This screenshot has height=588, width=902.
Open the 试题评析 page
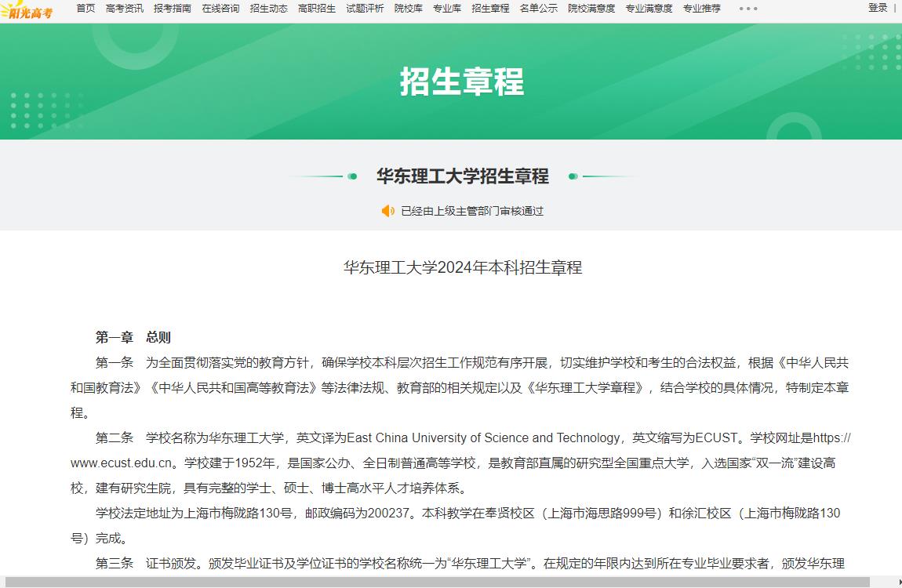pos(365,9)
